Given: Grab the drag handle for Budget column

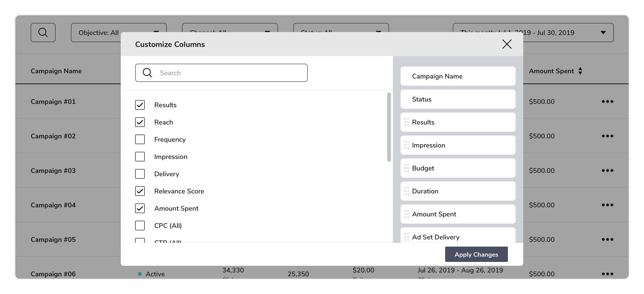Looking at the screenshot, I should (407, 168).
